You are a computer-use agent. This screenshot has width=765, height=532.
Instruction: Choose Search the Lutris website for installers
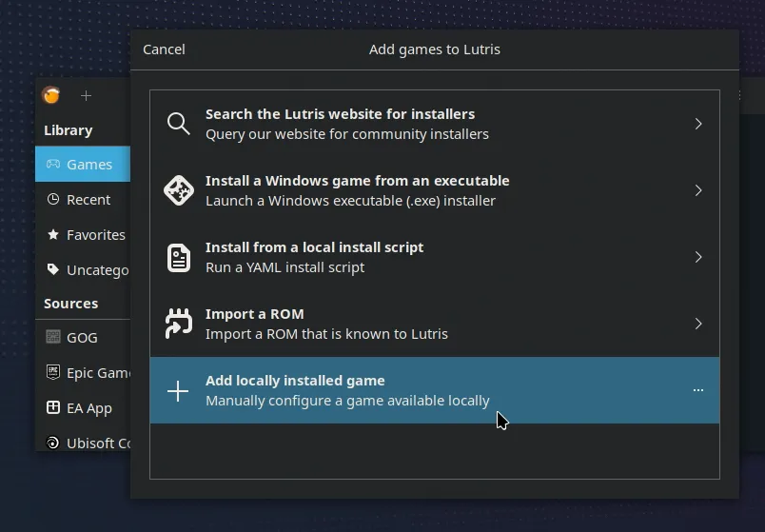[x=435, y=124]
